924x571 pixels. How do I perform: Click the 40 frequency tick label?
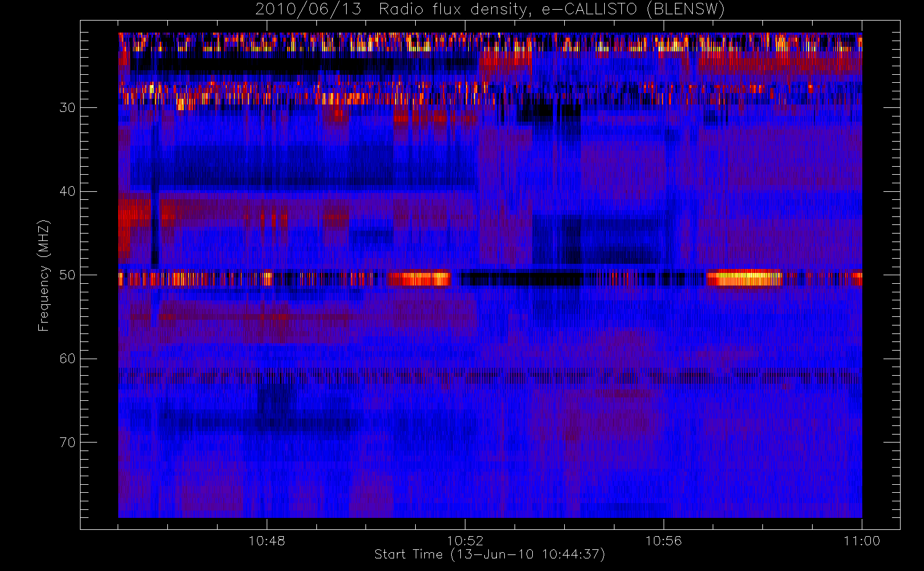coord(67,191)
